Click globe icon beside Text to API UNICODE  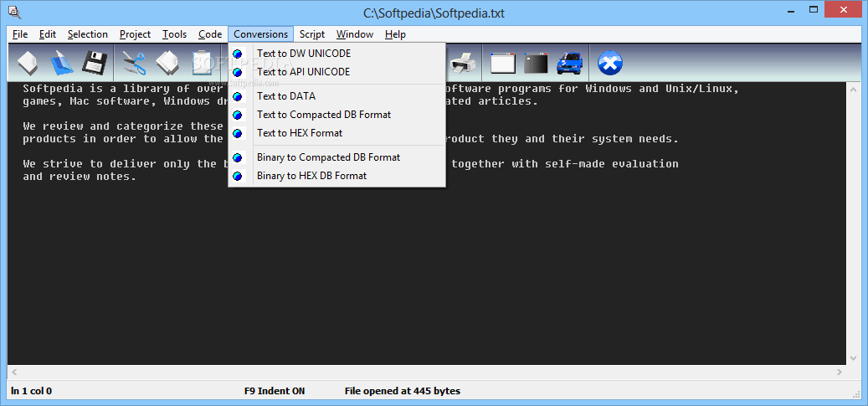pos(238,72)
